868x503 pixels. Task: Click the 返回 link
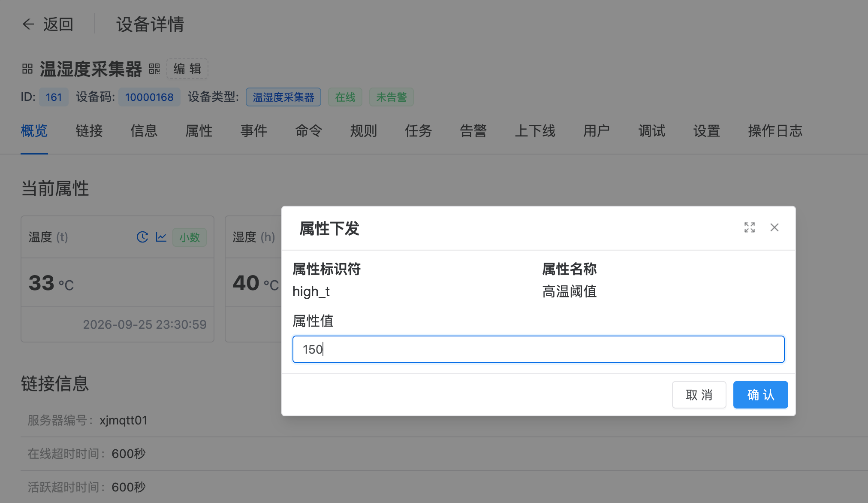[58, 24]
